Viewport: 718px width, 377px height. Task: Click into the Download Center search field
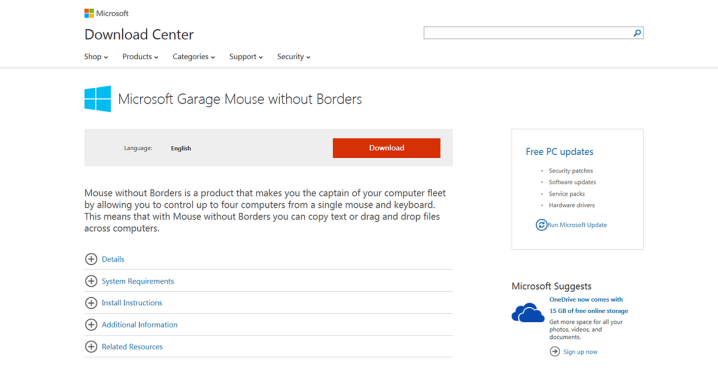click(x=528, y=33)
